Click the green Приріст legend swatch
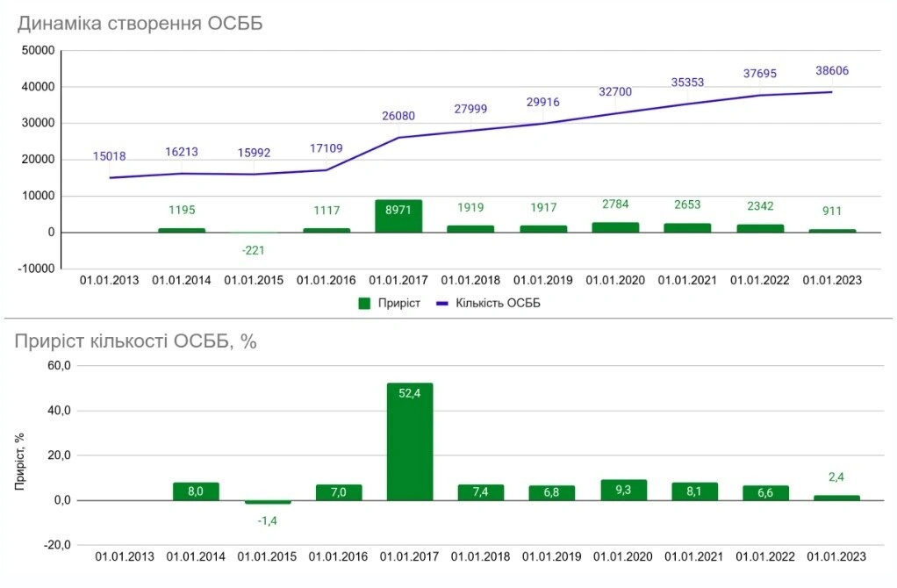Screen dimensions: 897x588 pyautogui.click(x=365, y=303)
